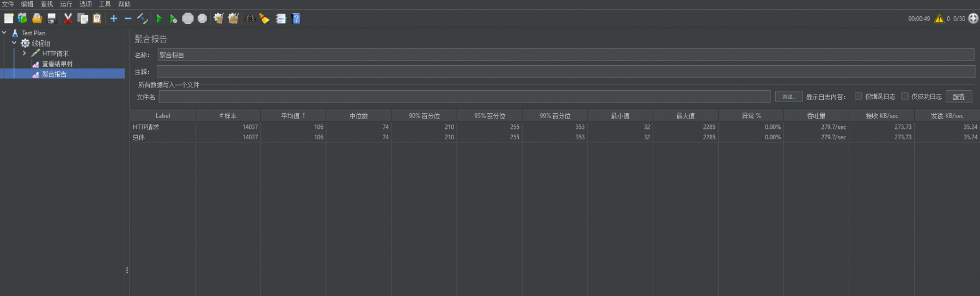980x296 pixels.
Task: Click the 00:00:49 elapsed time
Action: (x=919, y=18)
